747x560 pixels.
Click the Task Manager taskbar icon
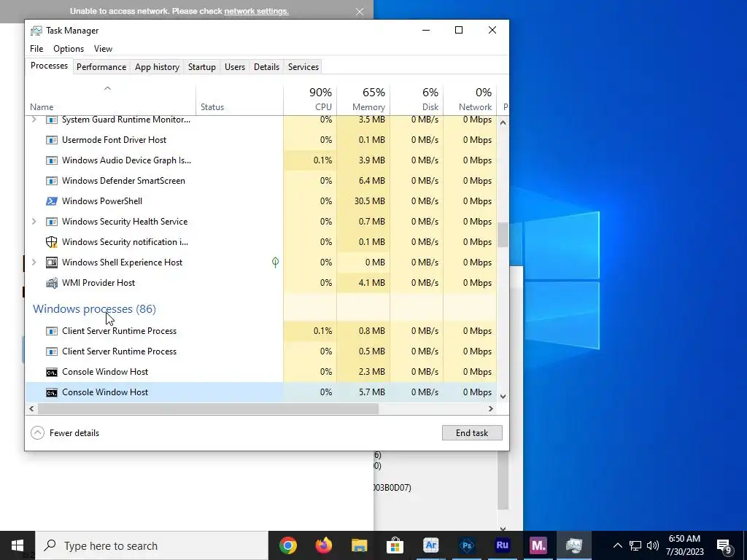(574, 545)
